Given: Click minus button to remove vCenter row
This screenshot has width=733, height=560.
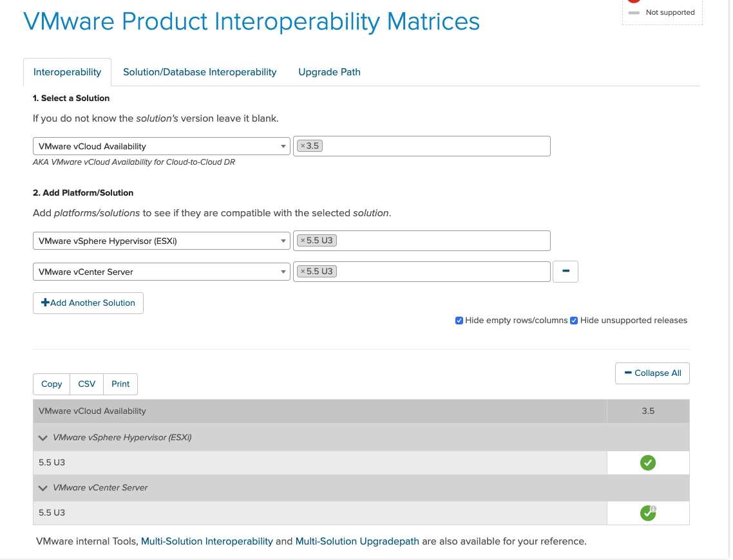Looking at the screenshot, I should coord(566,272).
